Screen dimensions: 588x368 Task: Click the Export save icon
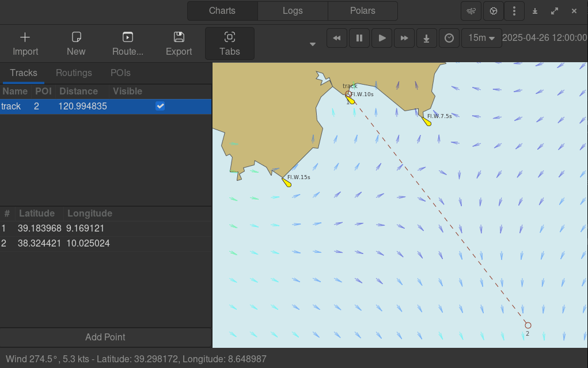(179, 38)
